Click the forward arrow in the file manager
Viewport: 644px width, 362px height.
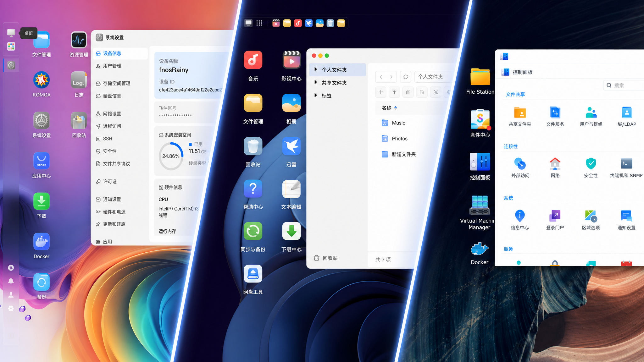click(x=391, y=77)
